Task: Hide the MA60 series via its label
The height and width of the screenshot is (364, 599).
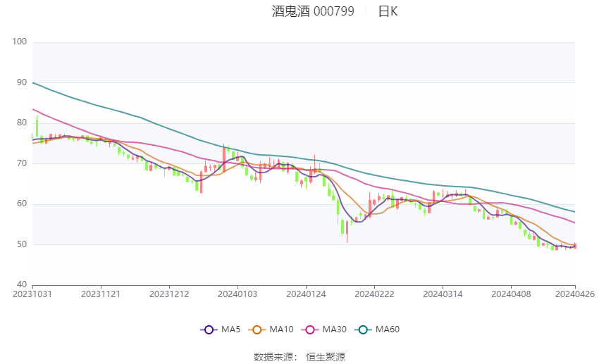Action: tap(388, 330)
